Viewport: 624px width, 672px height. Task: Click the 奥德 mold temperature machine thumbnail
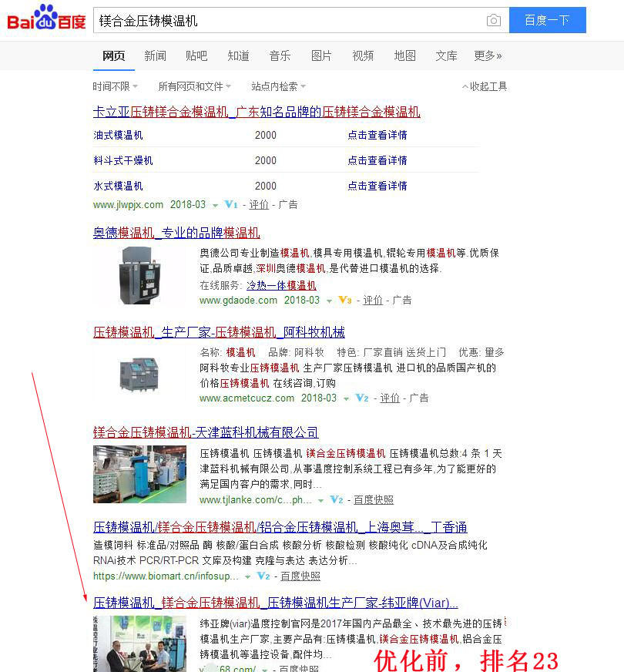(x=139, y=277)
